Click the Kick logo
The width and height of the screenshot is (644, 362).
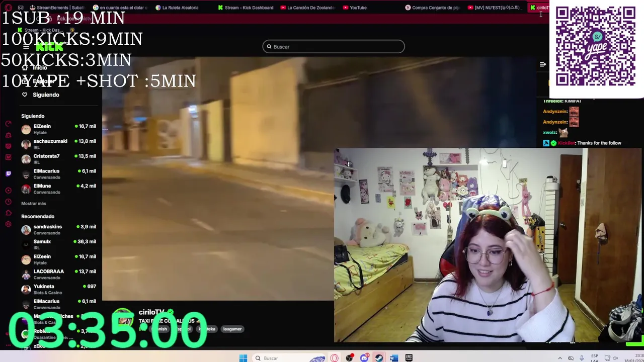point(49,47)
